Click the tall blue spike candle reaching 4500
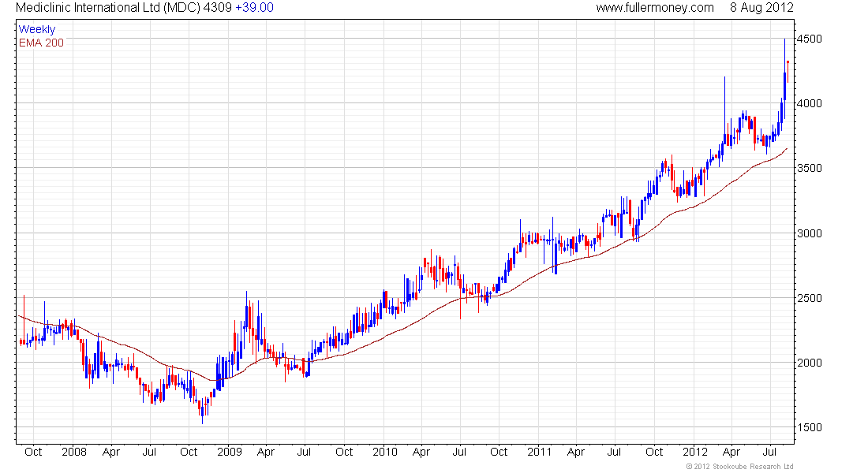Image resolution: width=868 pixels, height=473 pixels. pos(784,79)
